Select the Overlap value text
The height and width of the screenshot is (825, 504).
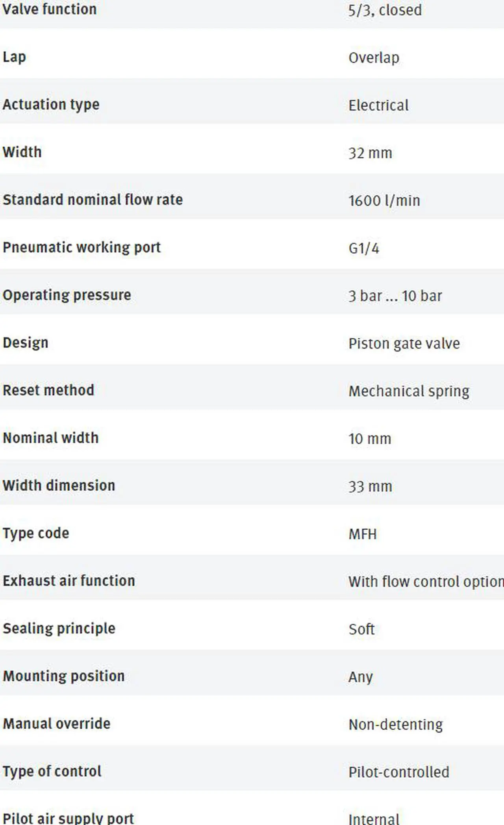[x=374, y=58]
